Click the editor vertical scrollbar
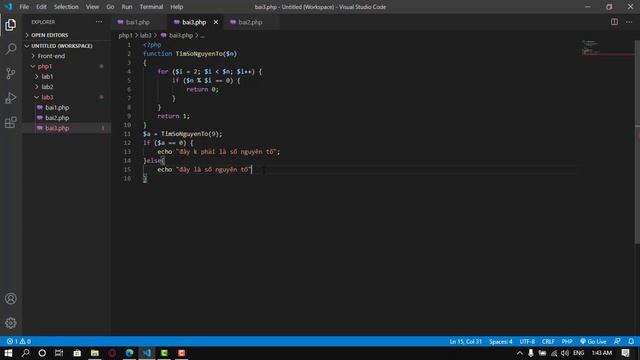The height and width of the screenshot is (360, 640). pos(637,143)
